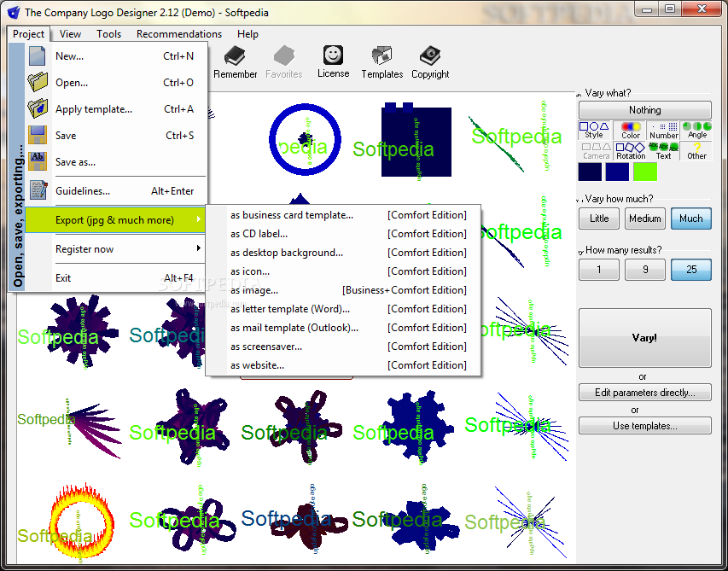Pick the medium blue color swatch
The width and height of the screenshot is (728, 571).
coord(617,172)
